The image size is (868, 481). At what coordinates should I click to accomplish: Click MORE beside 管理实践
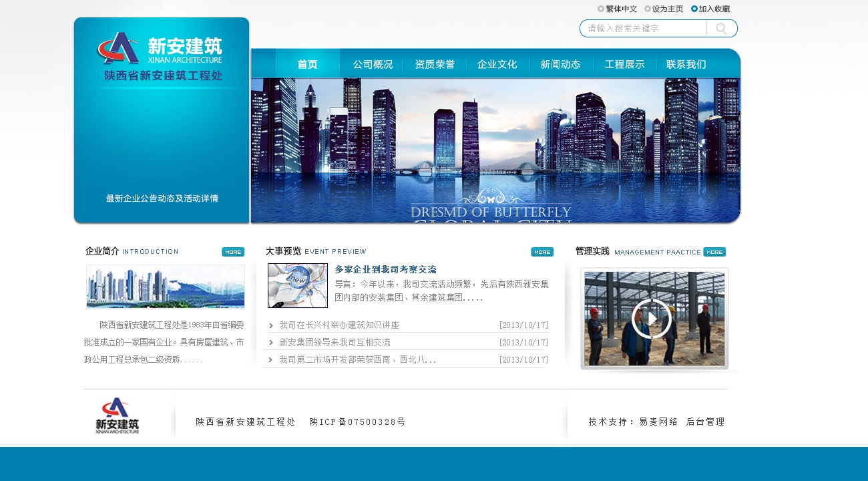tap(714, 252)
